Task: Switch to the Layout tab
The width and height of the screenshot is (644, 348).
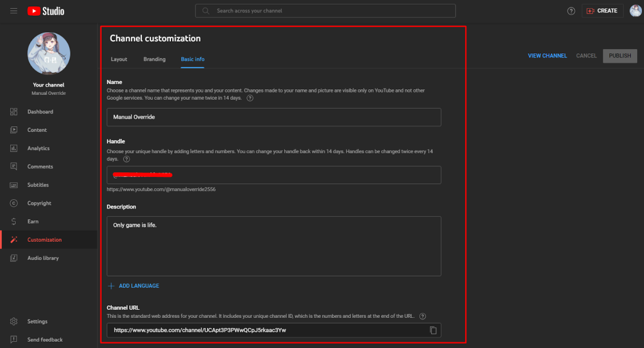Action: coord(119,59)
